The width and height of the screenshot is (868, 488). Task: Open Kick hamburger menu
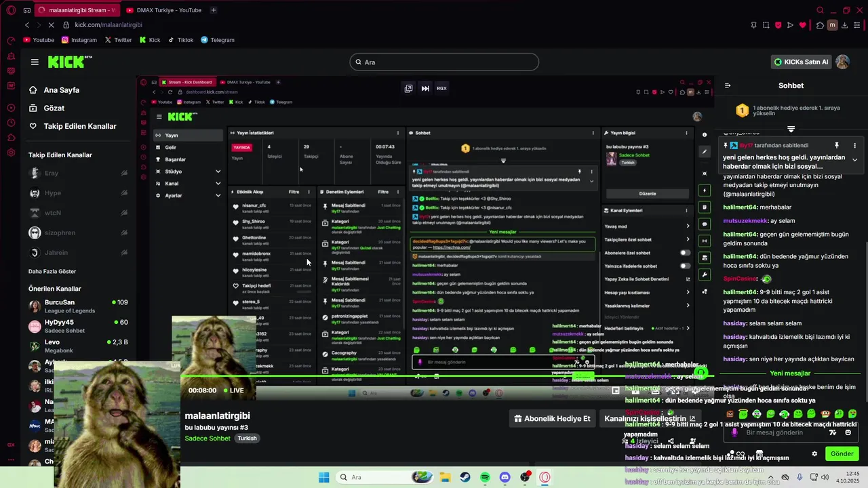click(35, 62)
